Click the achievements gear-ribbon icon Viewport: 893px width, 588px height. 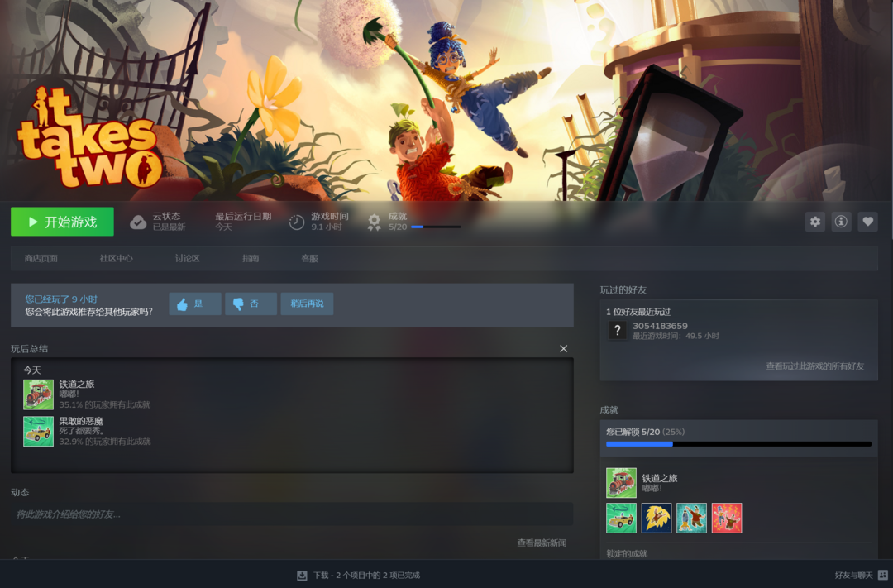click(375, 222)
